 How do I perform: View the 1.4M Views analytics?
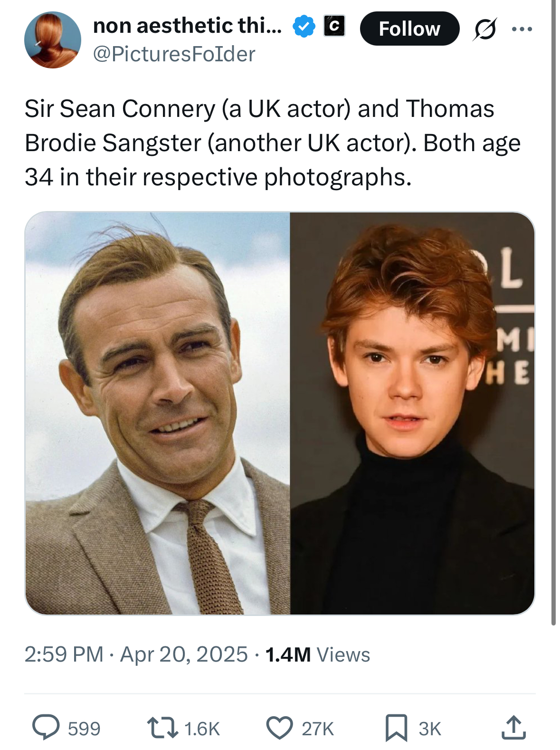click(317, 654)
